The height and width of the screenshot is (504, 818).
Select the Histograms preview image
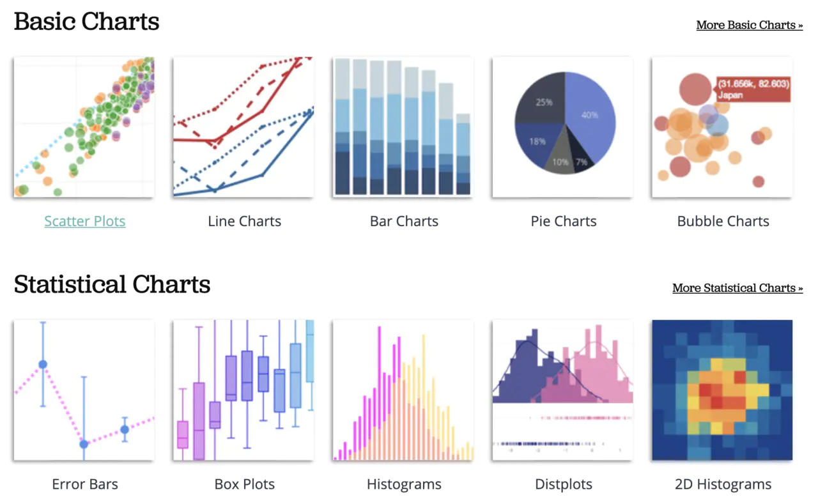point(403,390)
